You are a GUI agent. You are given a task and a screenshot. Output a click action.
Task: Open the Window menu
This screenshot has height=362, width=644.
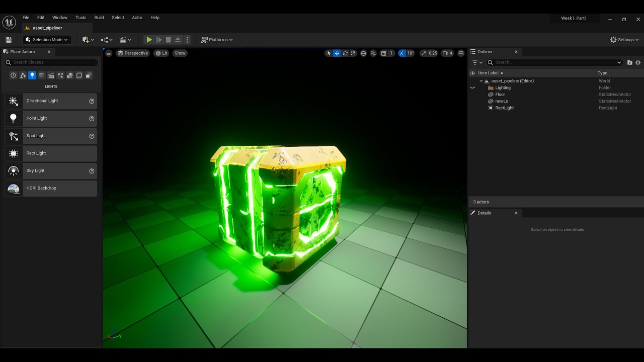tap(60, 18)
